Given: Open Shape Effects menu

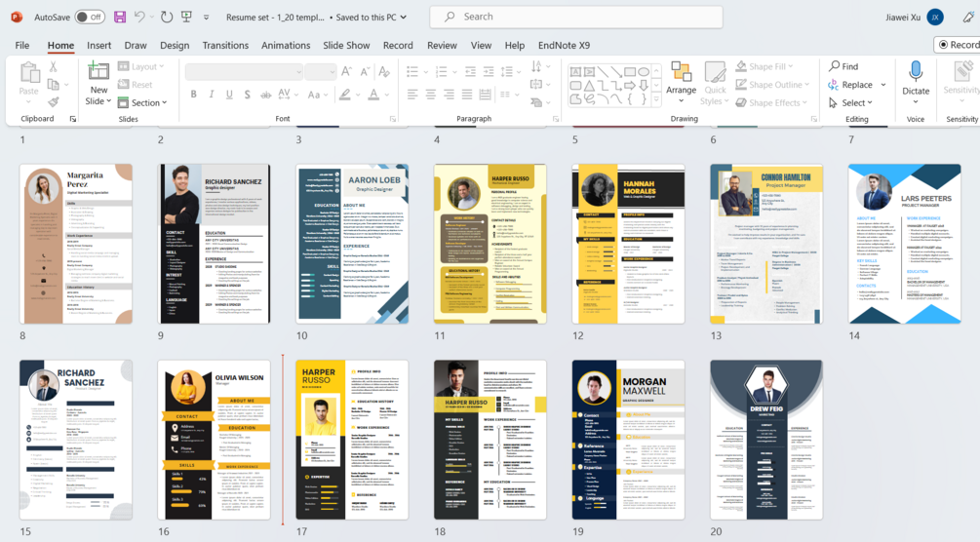Looking at the screenshot, I should [x=771, y=102].
